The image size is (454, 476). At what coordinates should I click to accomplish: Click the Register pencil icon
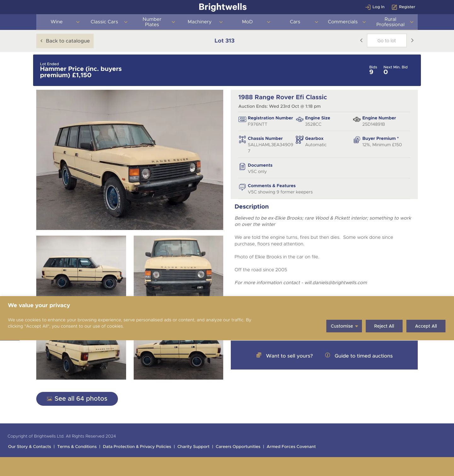394,7
